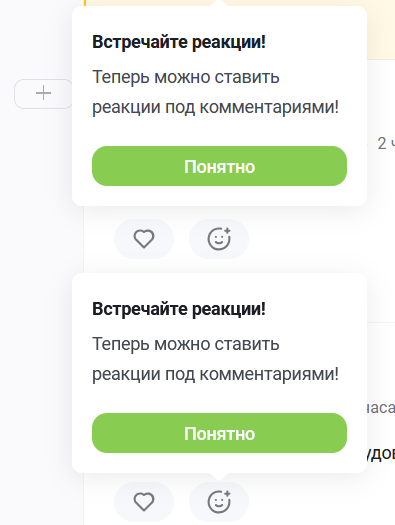
Task: Click the bold cut-off 'удов' comment text
Action: pos(381,454)
